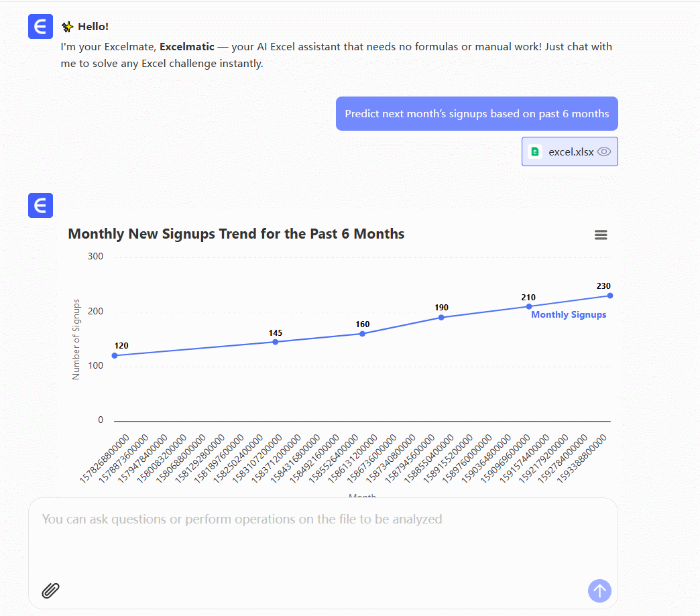Select the 210 data point on the line
700x616 pixels.
[x=529, y=306]
